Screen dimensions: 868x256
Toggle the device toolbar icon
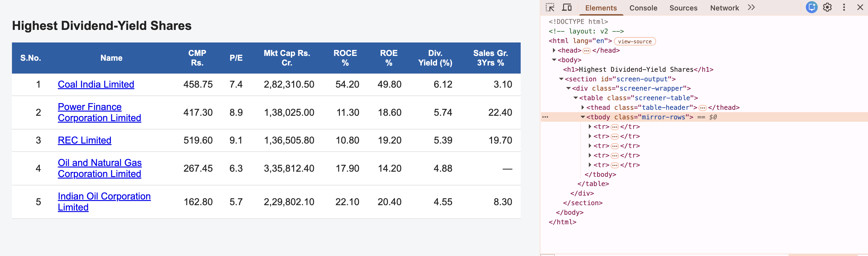[x=567, y=7]
